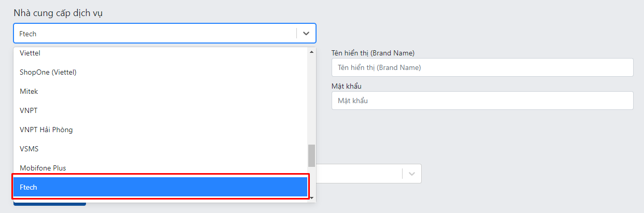The height and width of the screenshot is (213, 644).
Task: Select Viettel from the provider list
Action: pos(161,53)
